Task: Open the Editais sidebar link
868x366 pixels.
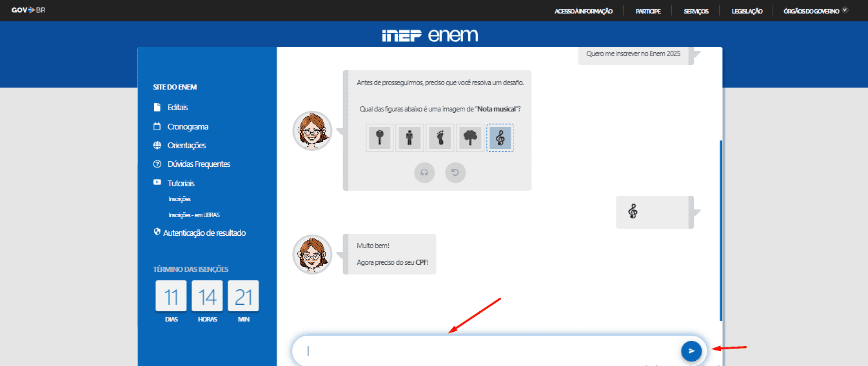Action: tap(177, 108)
